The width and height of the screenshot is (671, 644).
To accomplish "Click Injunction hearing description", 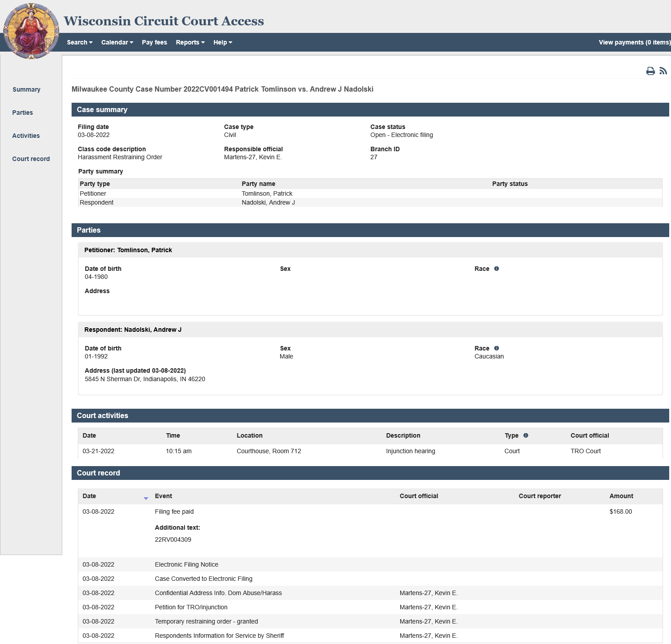I will pos(410,451).
